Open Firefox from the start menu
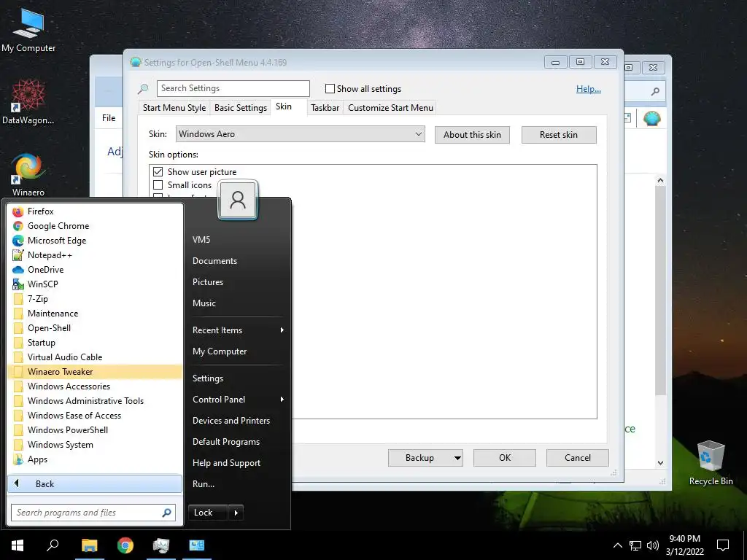The image size is (747, 560). (96, 211)
